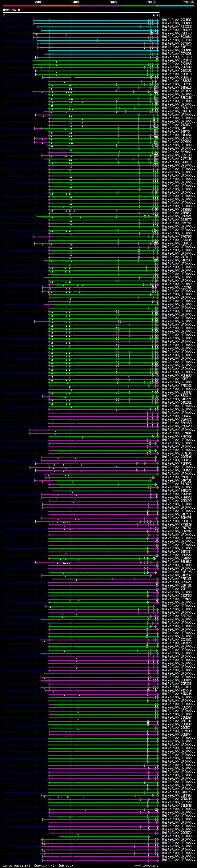Select the UniRef100_A5B6J5 label
The height and width of the screenshot is (868, 197).
pyautogui.click(x=177, y=78)
